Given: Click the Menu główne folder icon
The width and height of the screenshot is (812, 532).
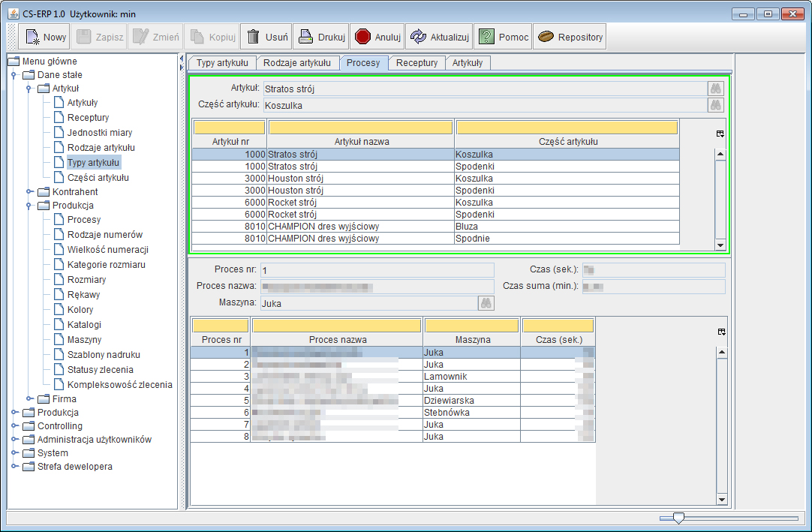Looking at the screenshot, I should point(14,61).
